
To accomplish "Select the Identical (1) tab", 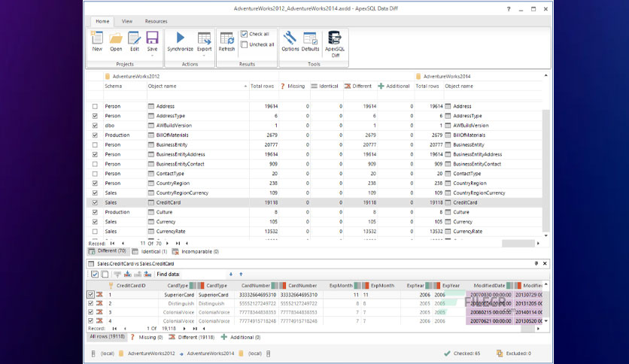I will (x=150, y=252).
